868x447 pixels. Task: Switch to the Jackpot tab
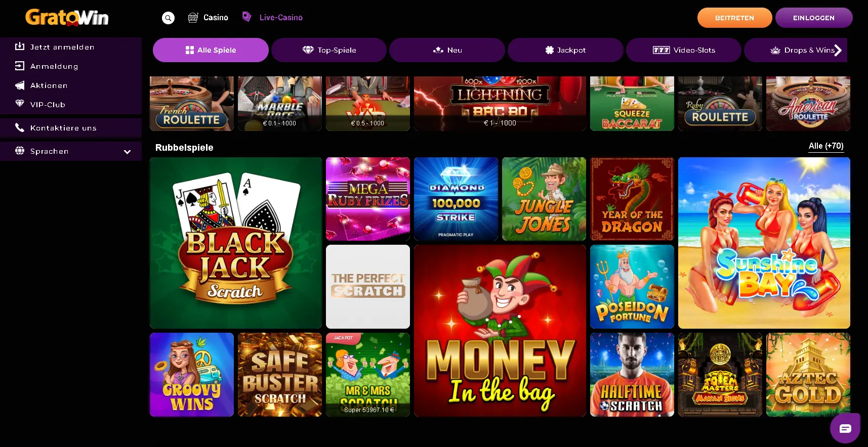565,50
